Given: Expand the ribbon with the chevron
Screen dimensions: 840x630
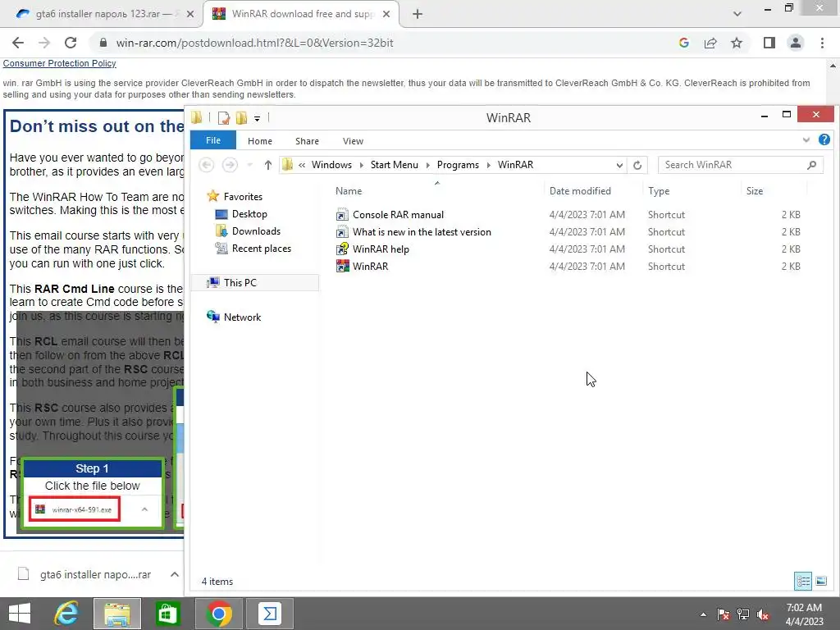Looking at the screenshot, I should click(806, 140).
